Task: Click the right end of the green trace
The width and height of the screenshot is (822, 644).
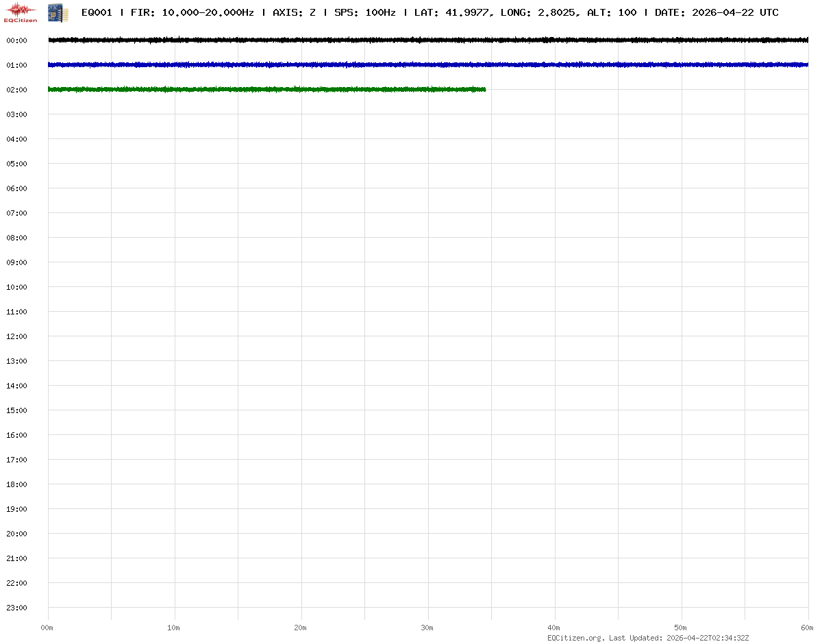Action: coord(484,90)
